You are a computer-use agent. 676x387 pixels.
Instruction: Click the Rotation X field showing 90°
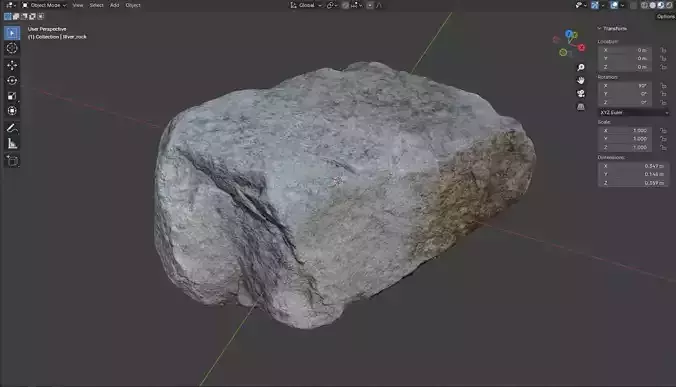[x=624, y=86]
